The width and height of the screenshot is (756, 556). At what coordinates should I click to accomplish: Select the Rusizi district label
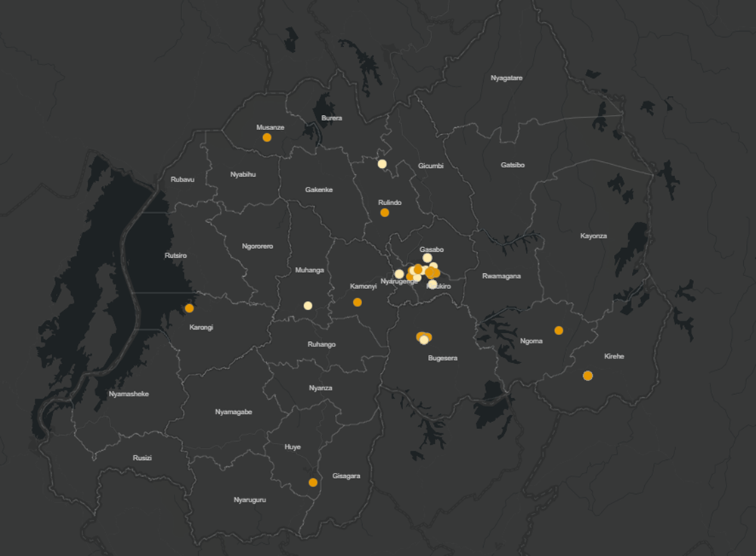142,458
